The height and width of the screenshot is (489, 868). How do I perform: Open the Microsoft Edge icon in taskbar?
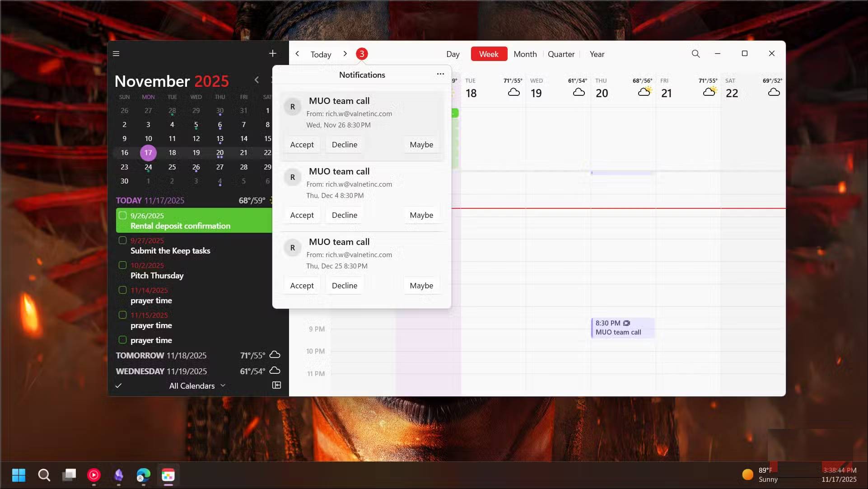[x=143, y=475]
